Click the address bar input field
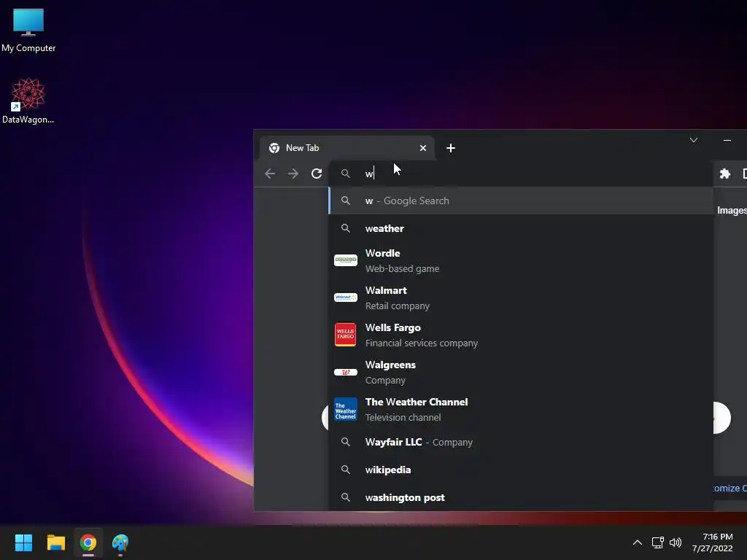 (520, 174)
